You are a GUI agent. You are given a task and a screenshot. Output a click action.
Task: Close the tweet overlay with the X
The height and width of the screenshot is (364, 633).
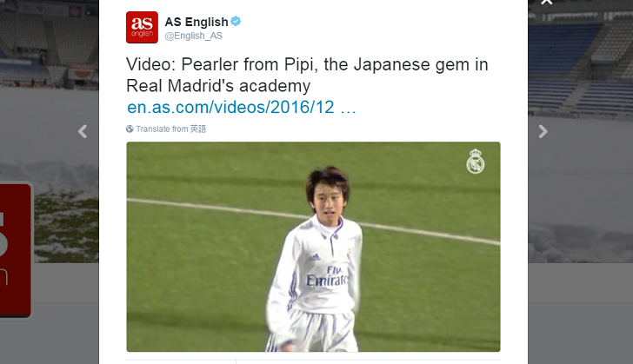[547, 2]
